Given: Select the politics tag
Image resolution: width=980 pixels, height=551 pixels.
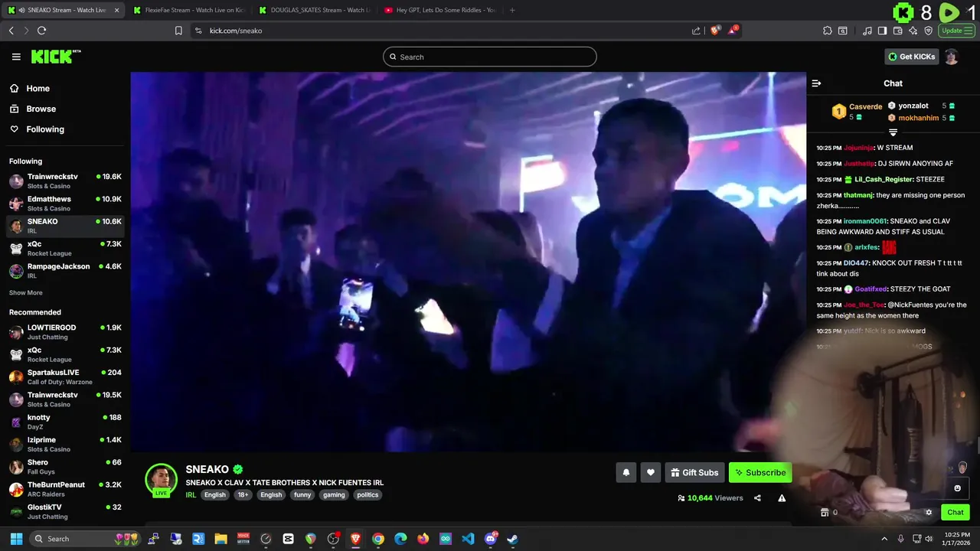Looking at the screenshot, I should click(x=367, y=495).
